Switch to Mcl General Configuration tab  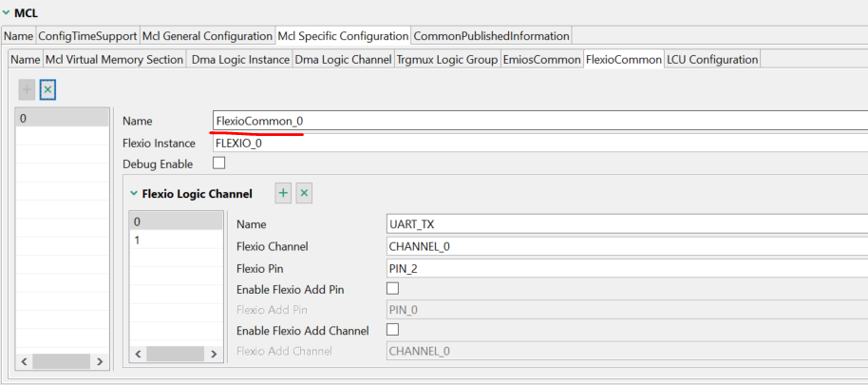pos(207,36)
